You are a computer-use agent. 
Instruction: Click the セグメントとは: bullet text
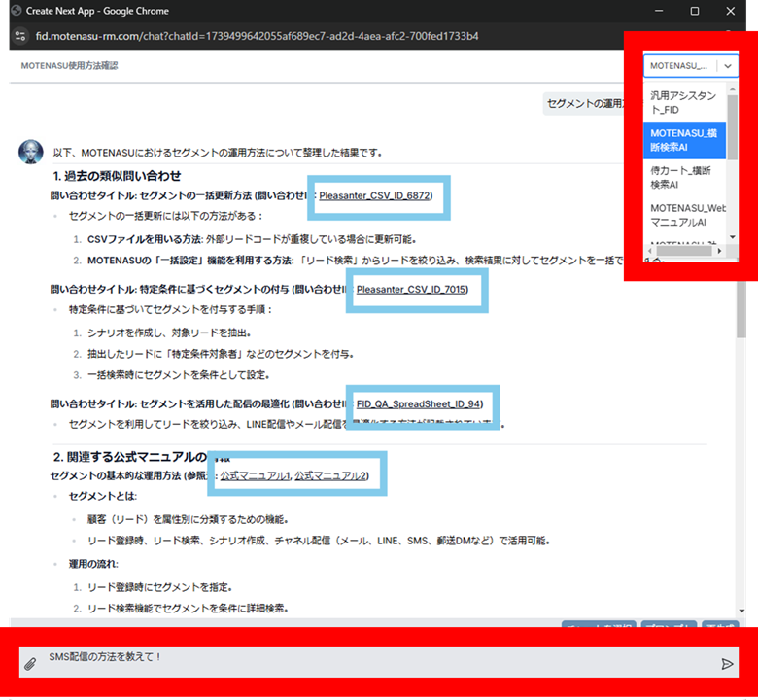[x=103, y=497]
